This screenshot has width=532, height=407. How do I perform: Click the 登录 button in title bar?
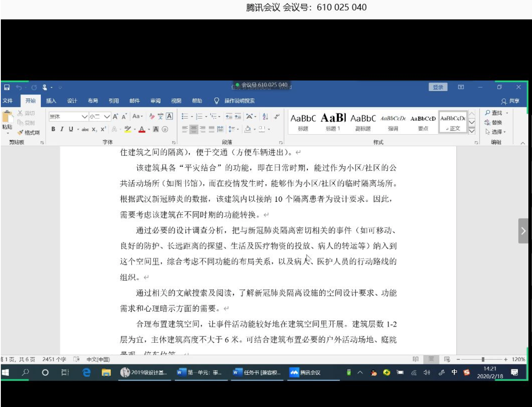coord(438,87)
